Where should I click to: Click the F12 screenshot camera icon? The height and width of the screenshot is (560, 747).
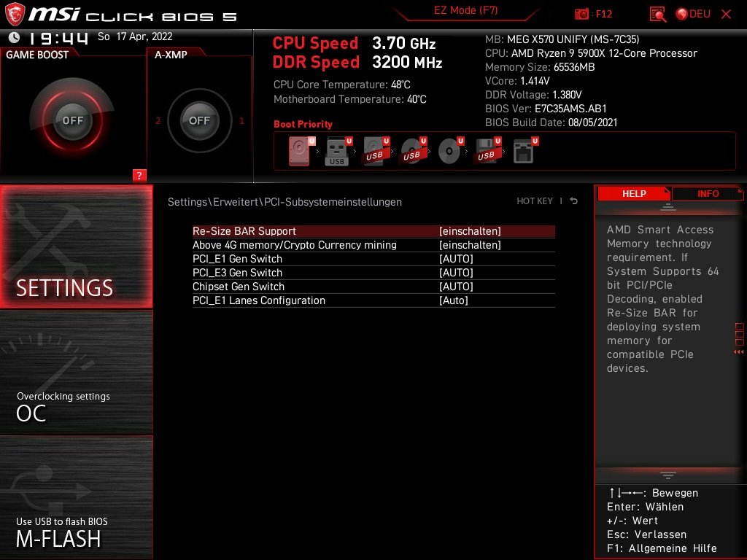582,14
